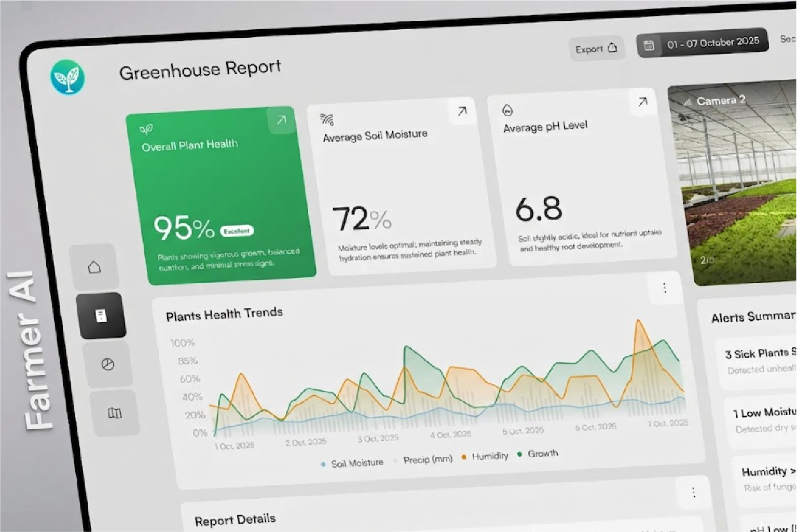Click the Farmer AI leaf logo
This screenshot has height=532, width=797.
coord(67,78)
